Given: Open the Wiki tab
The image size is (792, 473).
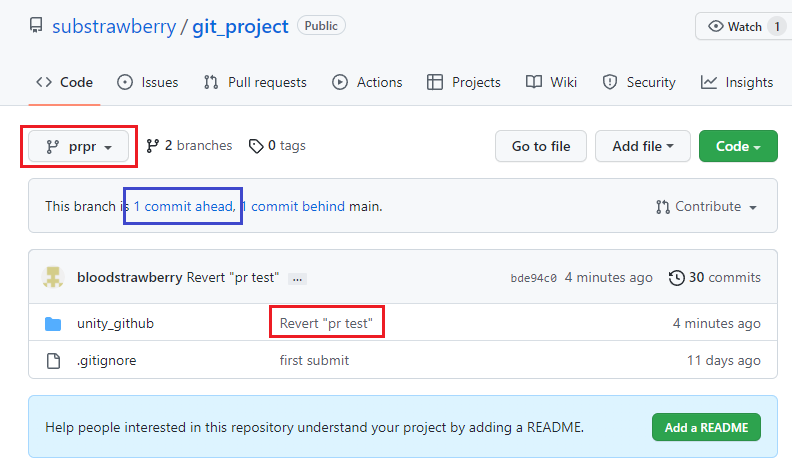Looking at the screenshot, I should (551, 82).
